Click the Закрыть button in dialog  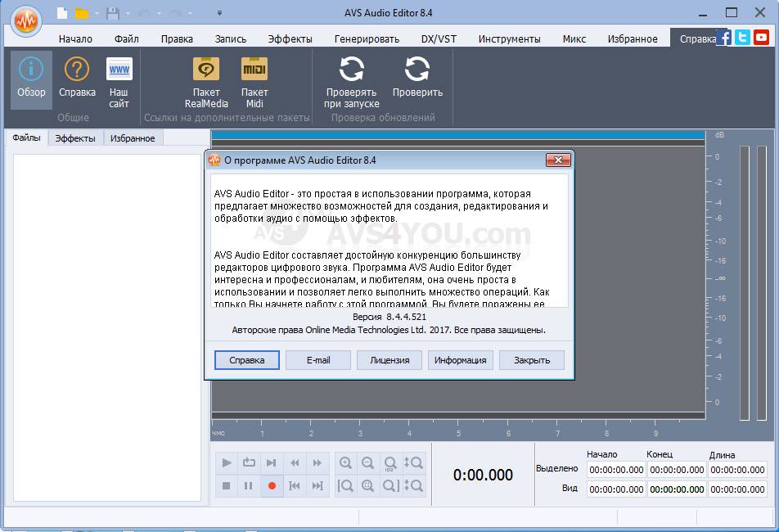pos(532,360)
